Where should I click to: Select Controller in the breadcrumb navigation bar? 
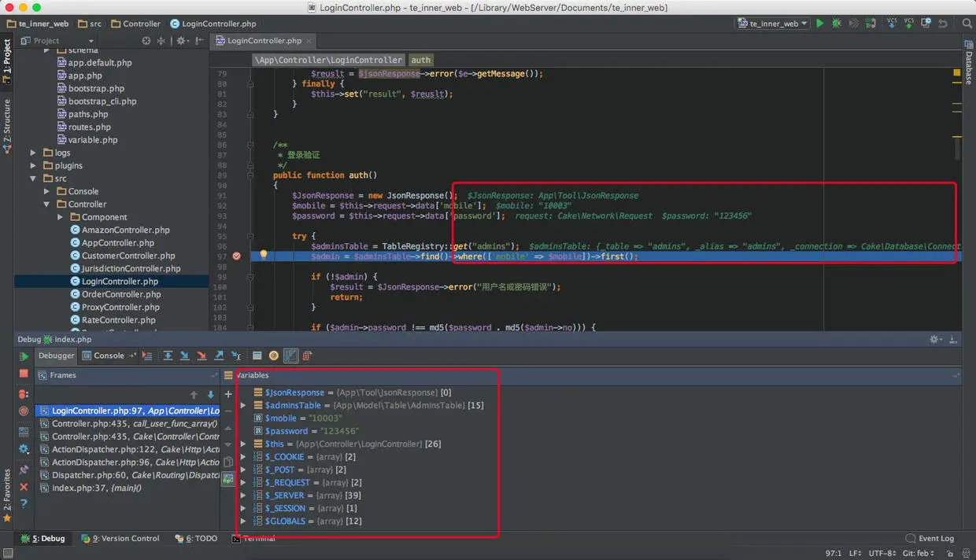point(135,24)
